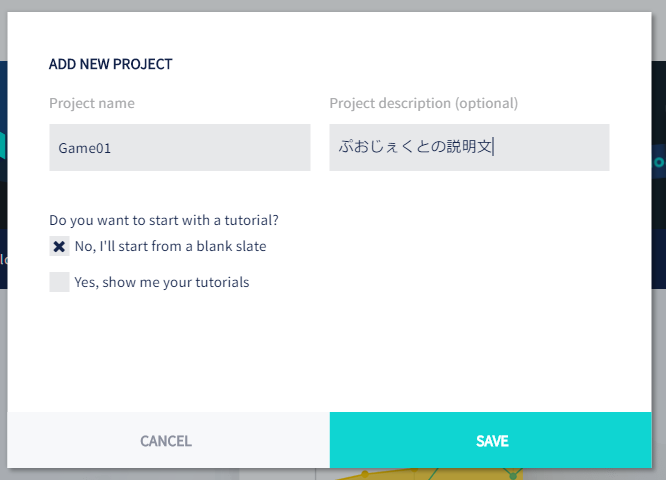Click the 'Yes, show me your tutorials' label

pyautogui.click(x=162, y=282)
